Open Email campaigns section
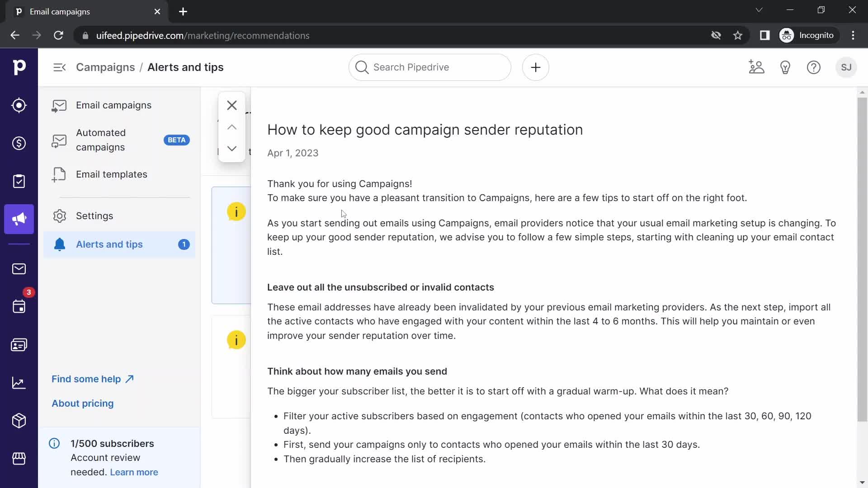868x488 pixels. click(x=113, y=105)
